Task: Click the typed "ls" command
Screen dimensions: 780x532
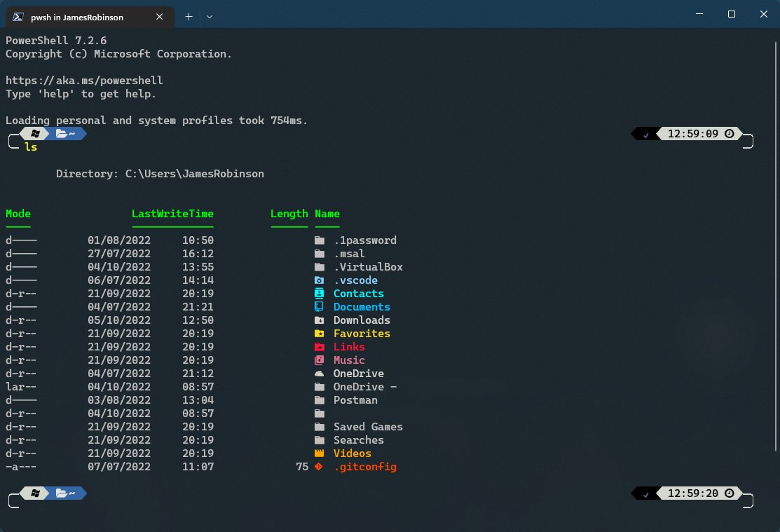Action: tap(31, 147)
